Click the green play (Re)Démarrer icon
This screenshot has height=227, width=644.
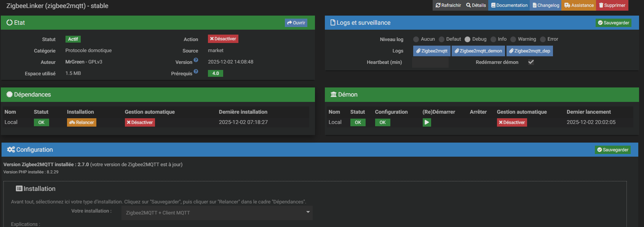(427, 122)
